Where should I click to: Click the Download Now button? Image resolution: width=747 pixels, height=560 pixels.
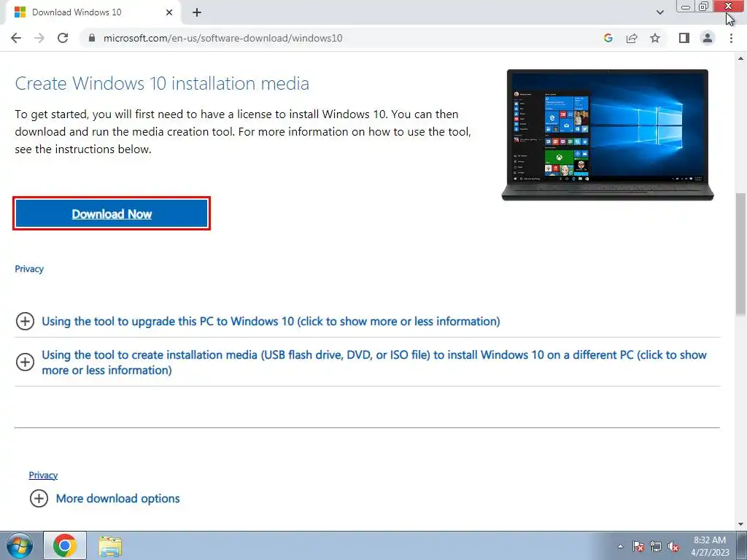point(112,214)
